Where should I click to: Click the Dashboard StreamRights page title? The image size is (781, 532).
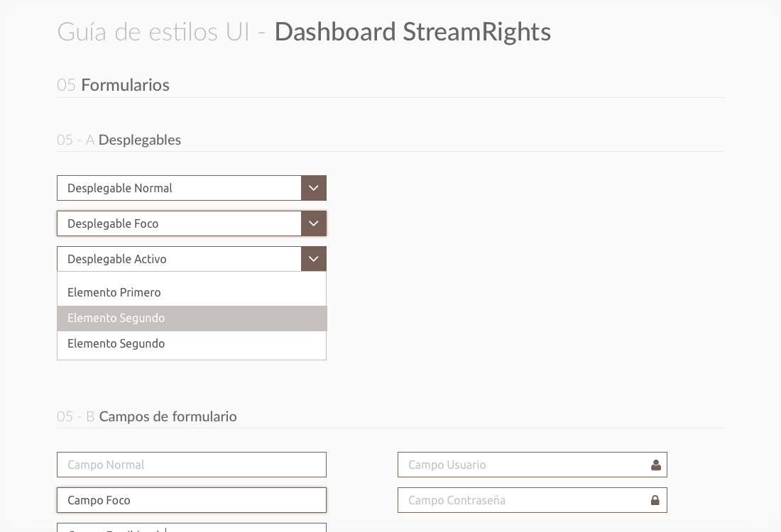click(x=412, y=32)
